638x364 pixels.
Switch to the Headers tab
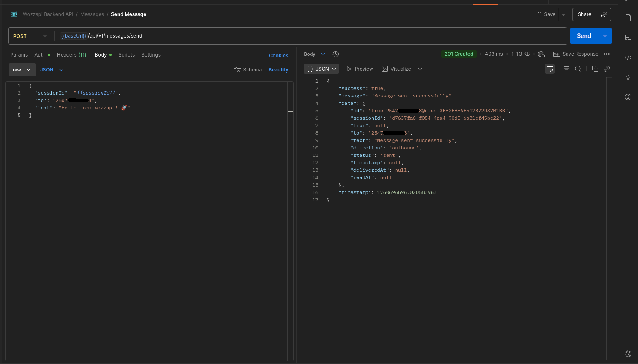click(71, 55)
